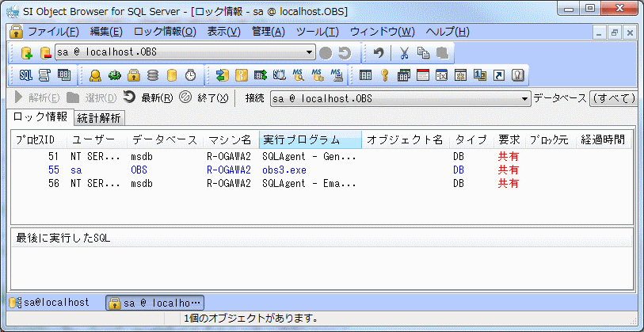Open the ロック情報(O) menu
This screenshot has width=644, height=332.
(x=165, y=32)
